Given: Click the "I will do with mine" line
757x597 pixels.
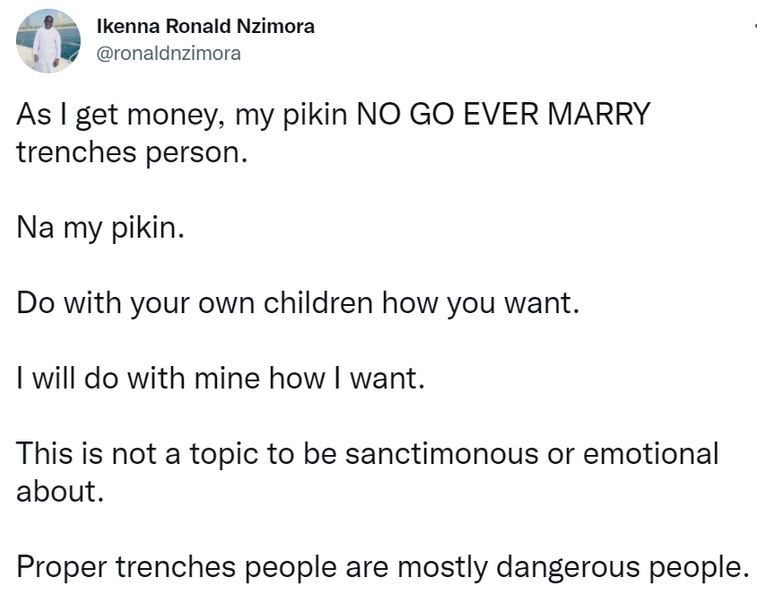Looking at the screenshot, I should tap(130, 379).
